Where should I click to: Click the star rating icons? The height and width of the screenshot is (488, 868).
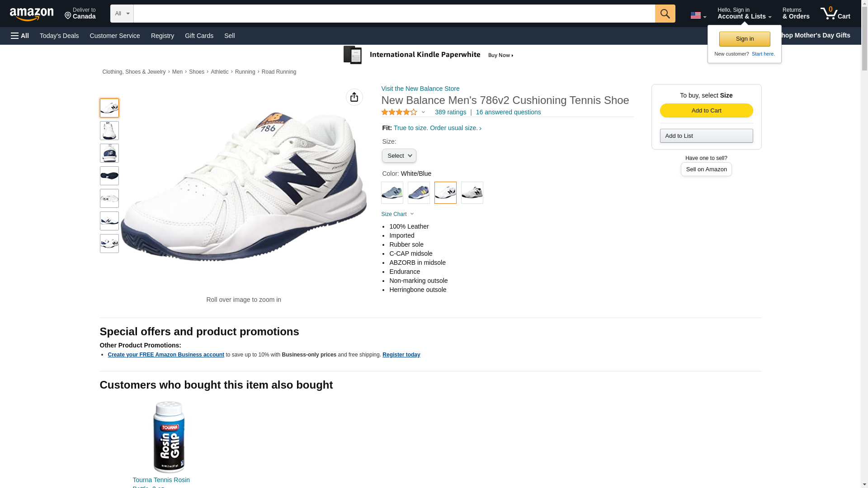(399, 112)
